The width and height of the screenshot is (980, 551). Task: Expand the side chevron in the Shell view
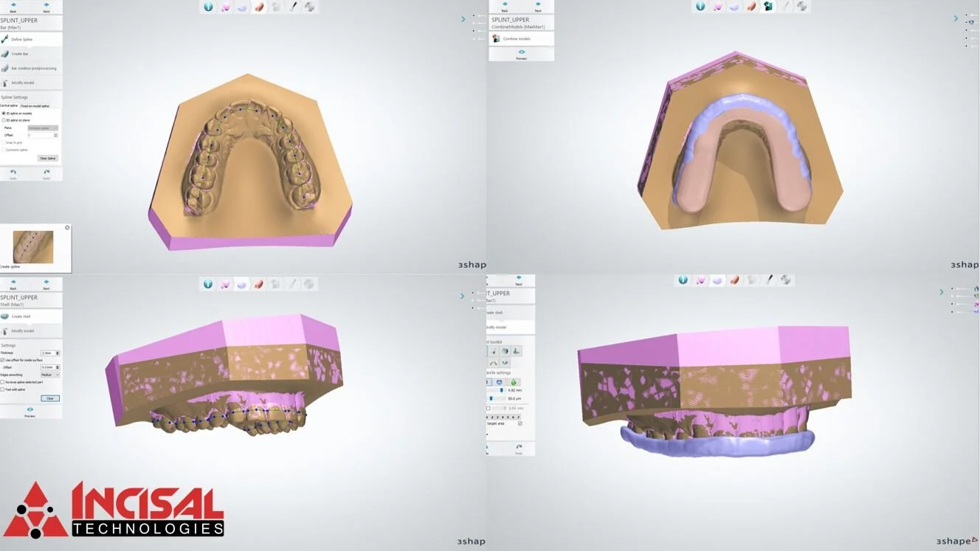click(x=463, y=297)
